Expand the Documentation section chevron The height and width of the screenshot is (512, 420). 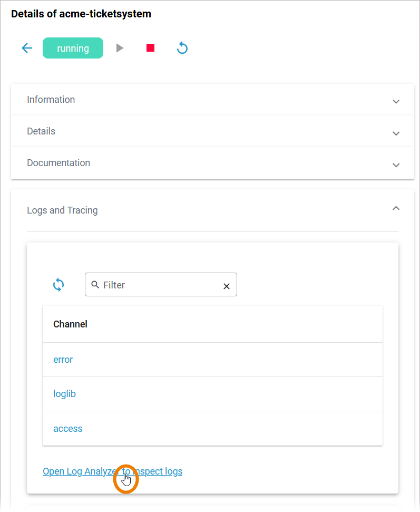point(396,165)
